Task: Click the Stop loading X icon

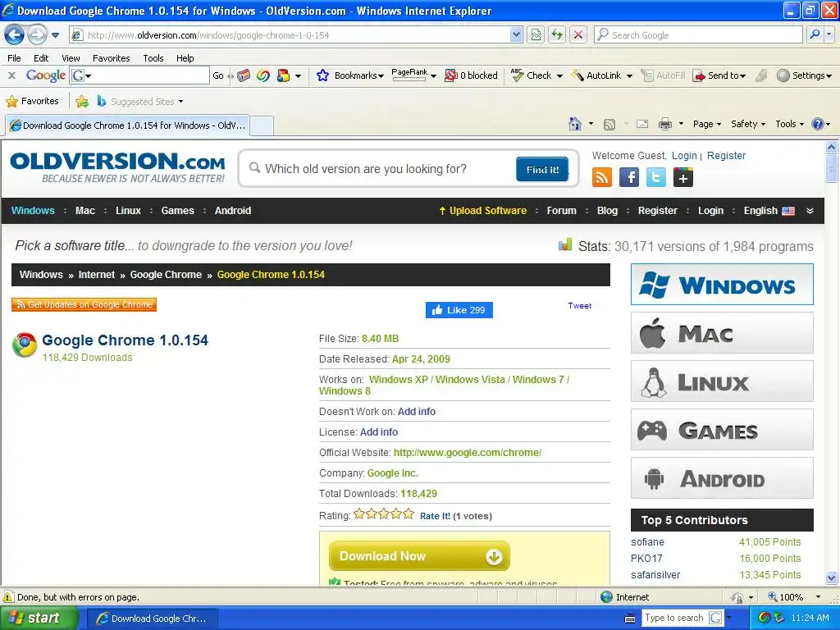Action: click(578, 34)
